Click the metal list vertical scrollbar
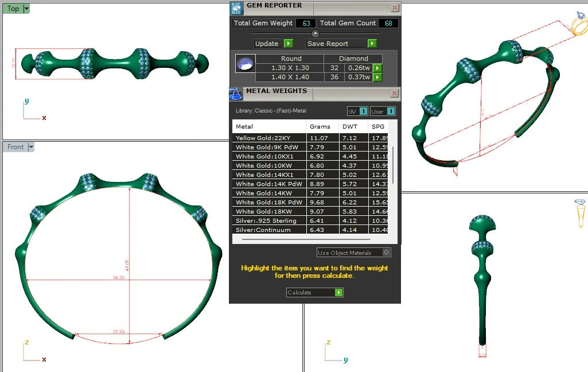The image size is (588, 372). coord(392,165)
